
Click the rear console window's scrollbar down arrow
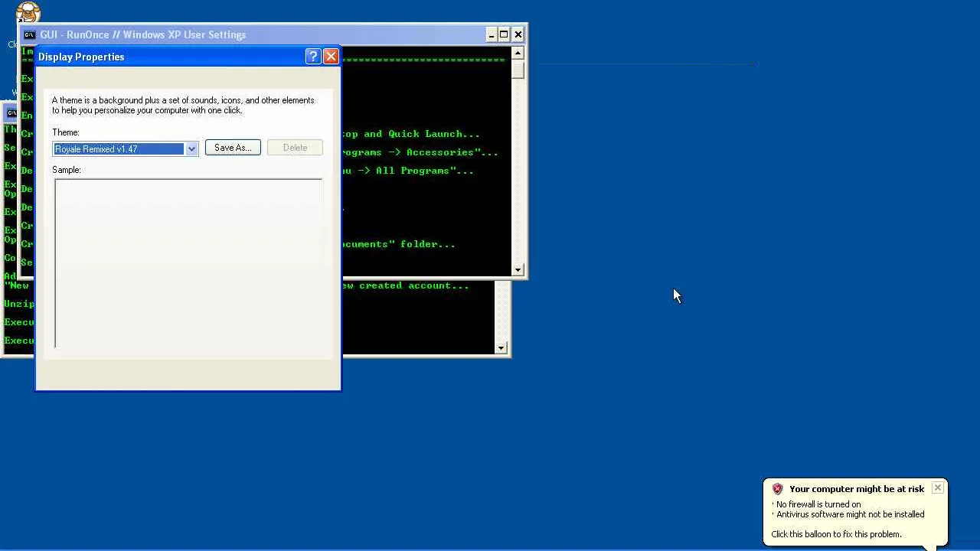501,348
